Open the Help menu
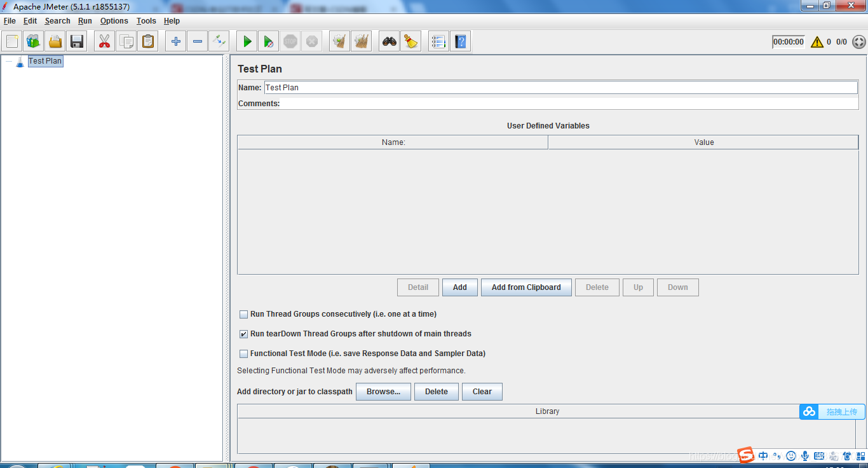868x468 pixels. coord(172,21)
